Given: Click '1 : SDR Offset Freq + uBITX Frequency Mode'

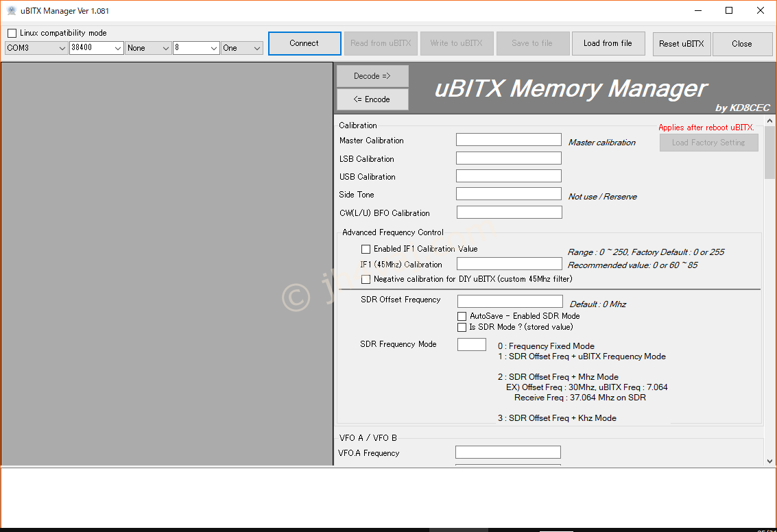Looking at the screenshot, I should coord(582,356).
